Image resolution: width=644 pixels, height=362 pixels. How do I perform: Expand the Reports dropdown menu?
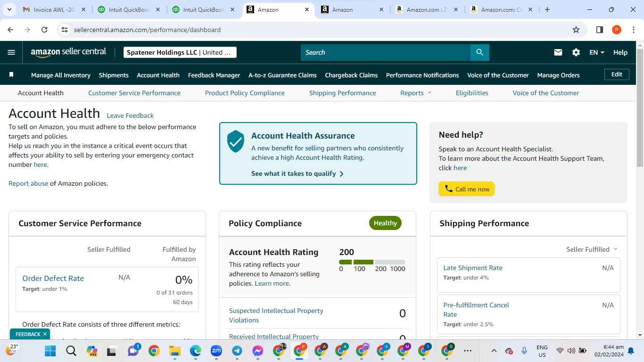pyautogui.click(x=416, y=93)
